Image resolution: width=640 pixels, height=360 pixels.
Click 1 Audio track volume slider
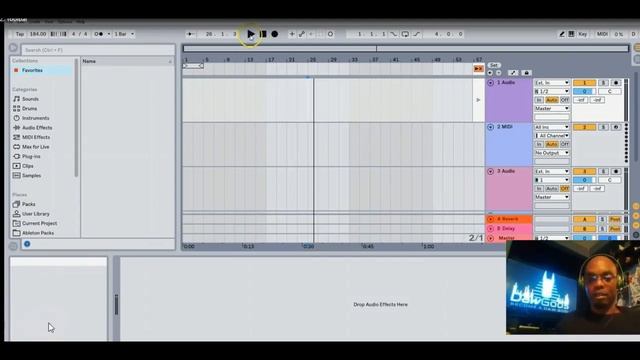(584, 91)
